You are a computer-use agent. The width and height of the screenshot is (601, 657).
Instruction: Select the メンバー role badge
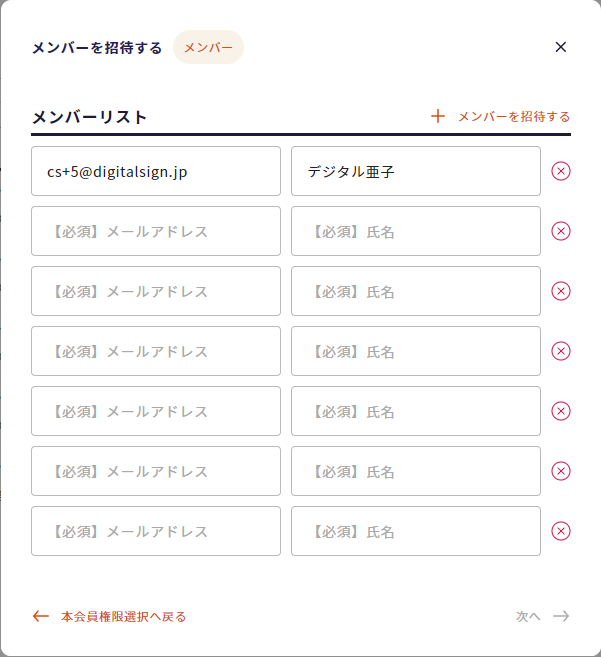pos(208,47)
